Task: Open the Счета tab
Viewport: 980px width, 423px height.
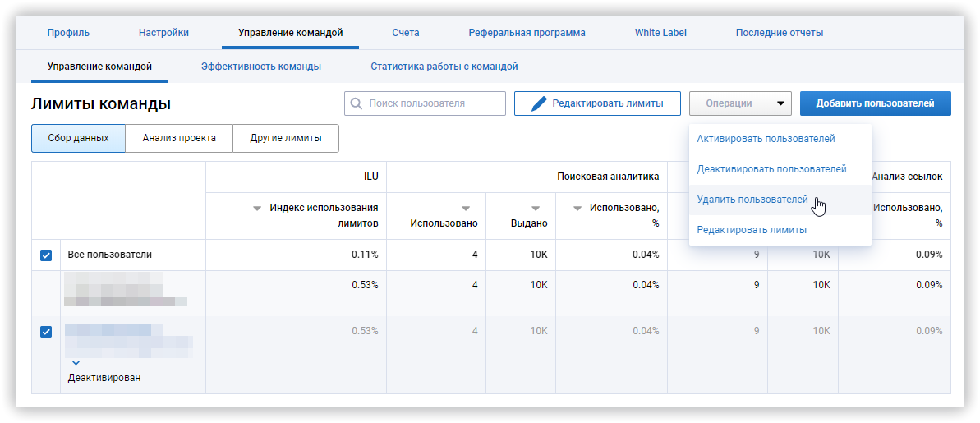Action: pyautogui.click(x=406, y=33)
